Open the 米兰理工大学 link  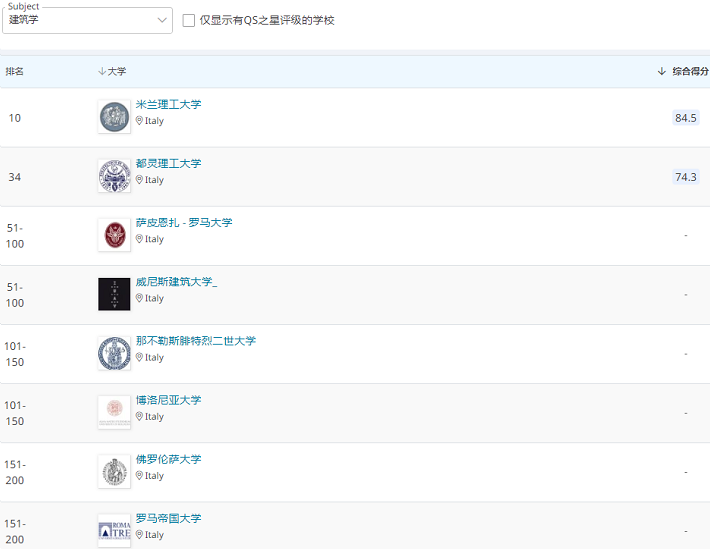(168, 105)
